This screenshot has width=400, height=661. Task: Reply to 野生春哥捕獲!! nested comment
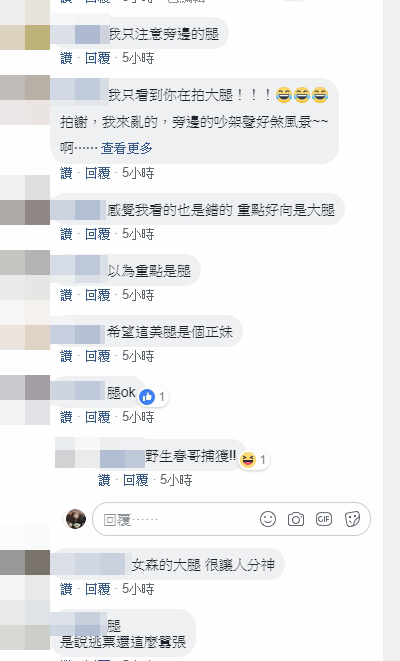point(135,480)
